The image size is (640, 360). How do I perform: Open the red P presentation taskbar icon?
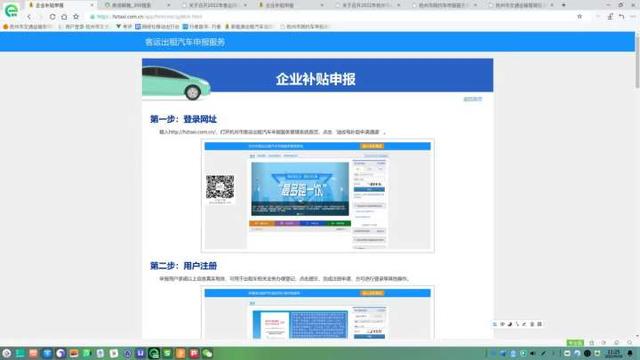point(194,353)
